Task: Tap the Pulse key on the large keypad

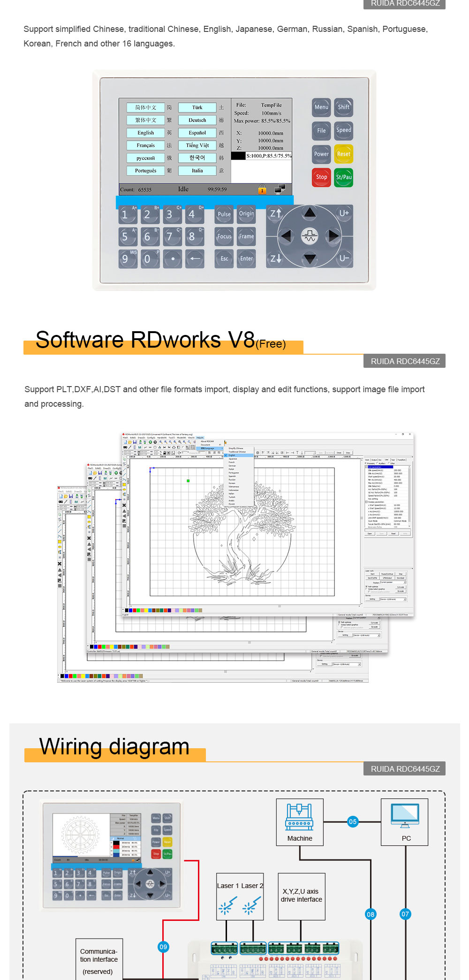Action: (x=224, y=214)
